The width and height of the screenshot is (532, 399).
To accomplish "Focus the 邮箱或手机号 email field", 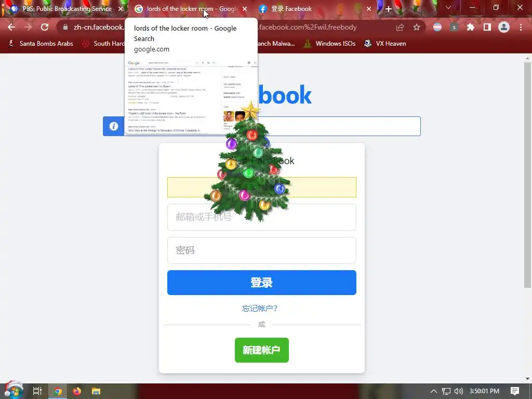I will point(262,217).
